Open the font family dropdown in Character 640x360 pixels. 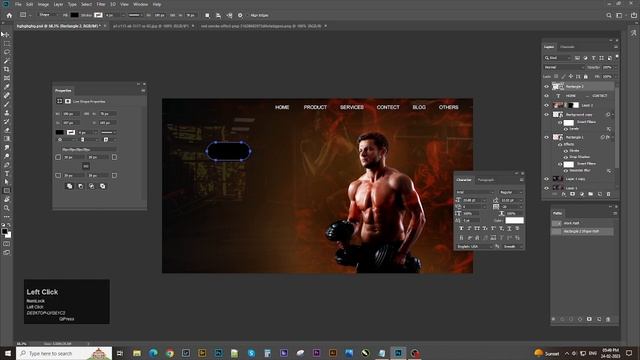pos(475,192)
